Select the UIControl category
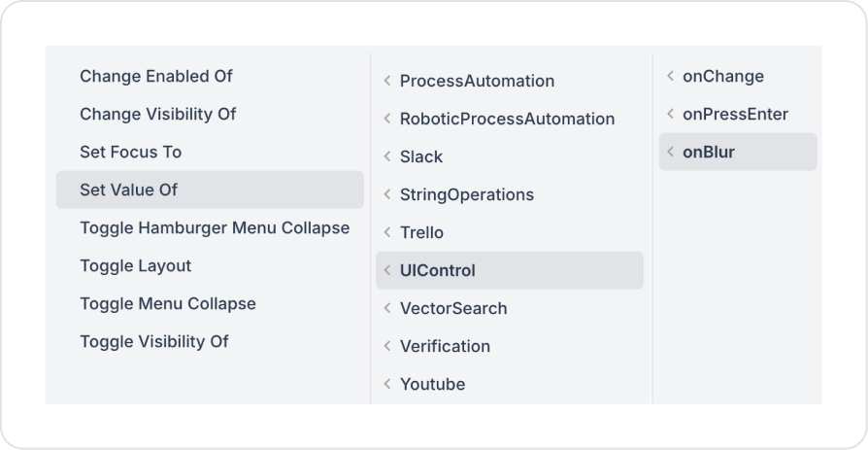Screen dimensions: 868x450 pos(438,271)
